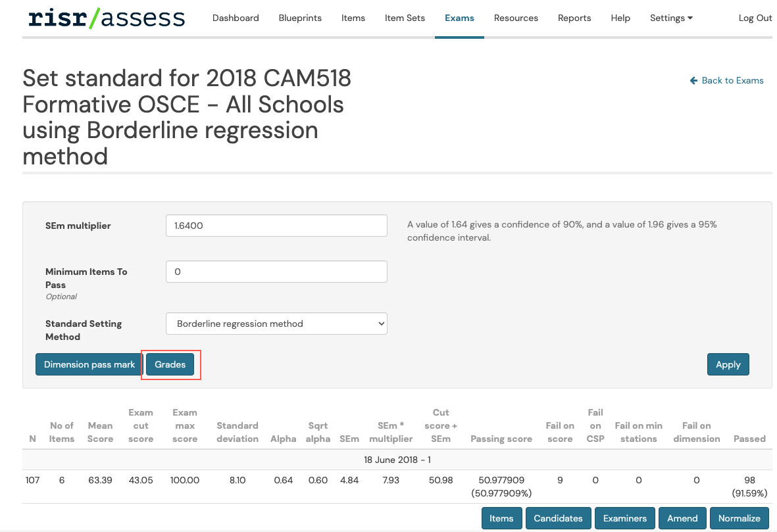
Task: Follow the Back to Exams link
Action: coord(732,80)
